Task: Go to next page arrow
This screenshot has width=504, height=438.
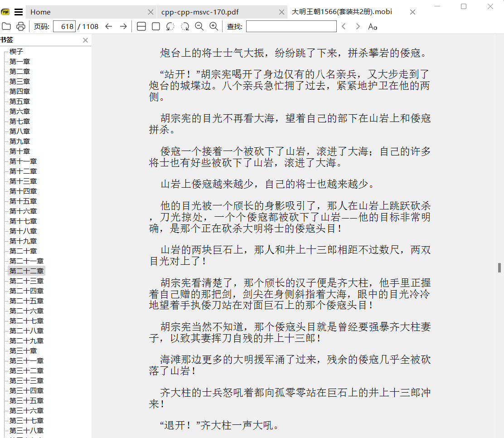Action: [x=123, y=26]
